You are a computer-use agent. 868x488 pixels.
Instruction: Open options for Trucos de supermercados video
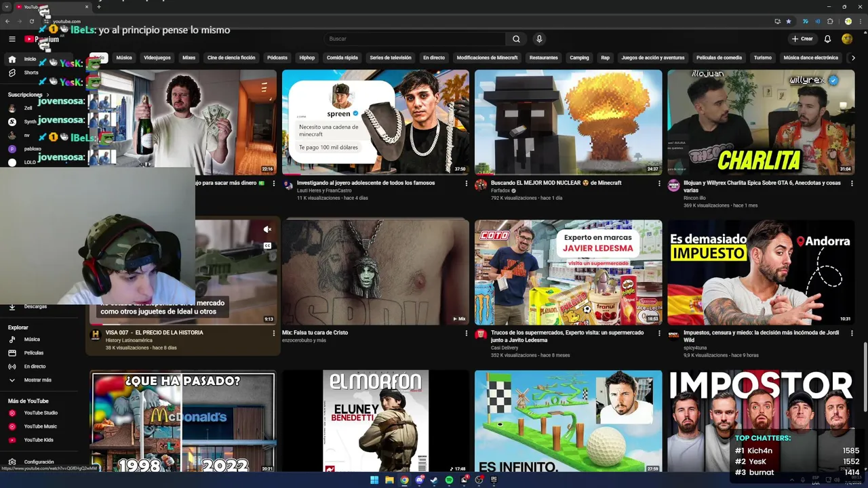coord(659,333)
